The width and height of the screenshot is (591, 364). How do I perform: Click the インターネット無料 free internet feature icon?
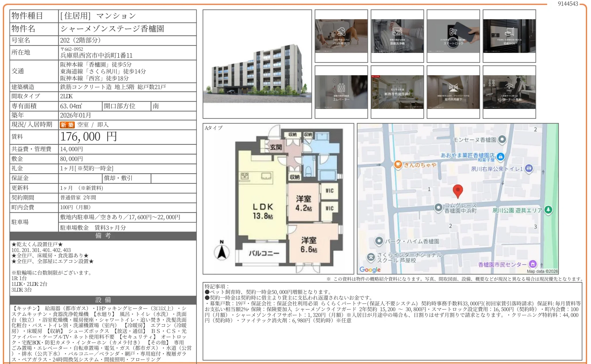coord(509,92)
